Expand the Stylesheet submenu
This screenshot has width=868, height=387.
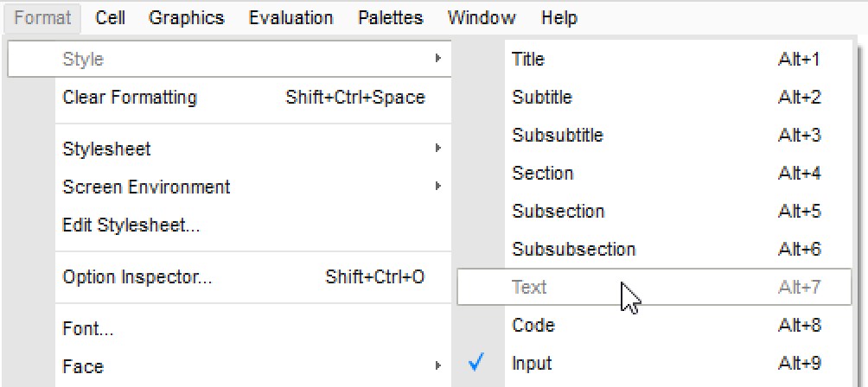pos(106,149)
